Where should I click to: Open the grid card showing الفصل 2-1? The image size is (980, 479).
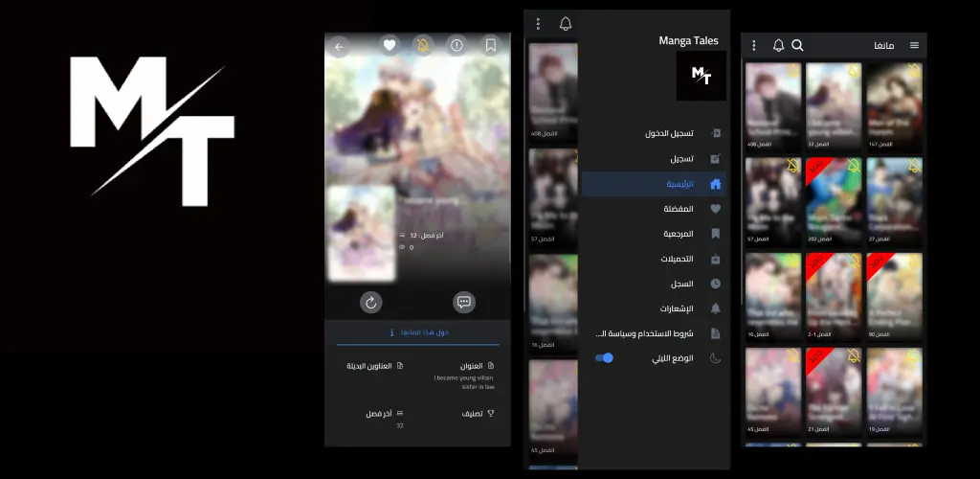[x=834, y=297]
